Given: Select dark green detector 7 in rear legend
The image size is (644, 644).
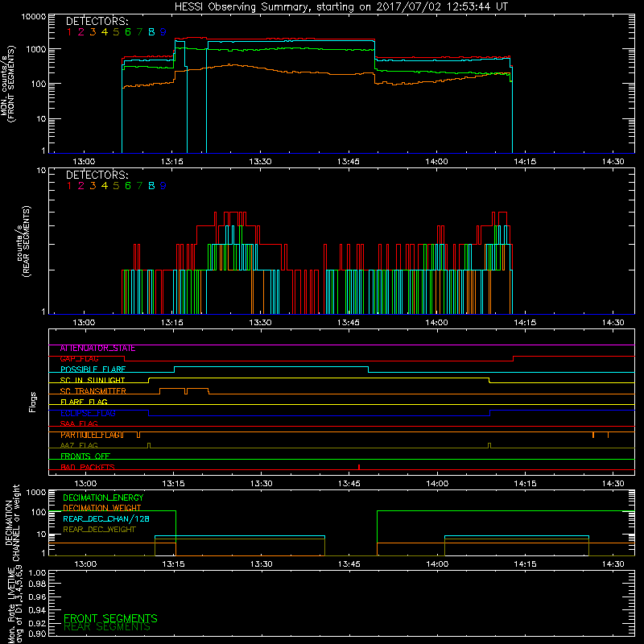Looking at the screenshot, I should pyautogui.click(x=139, y=186).
